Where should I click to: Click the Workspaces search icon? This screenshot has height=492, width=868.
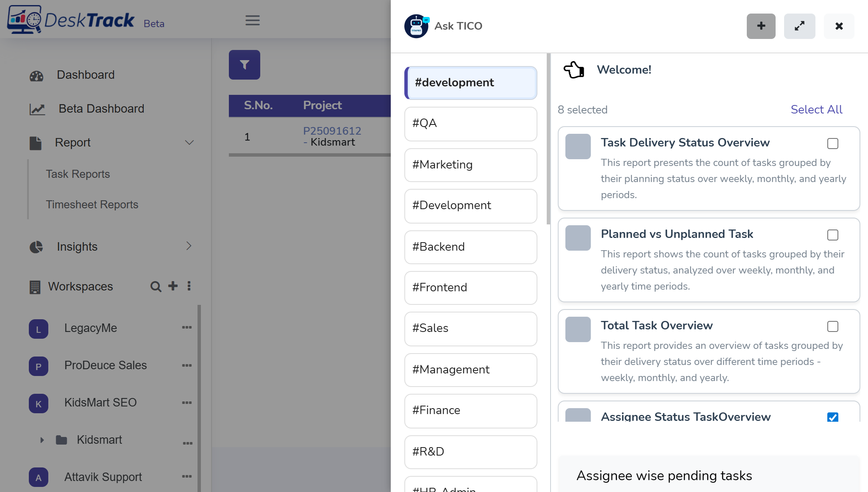point(156,287)
